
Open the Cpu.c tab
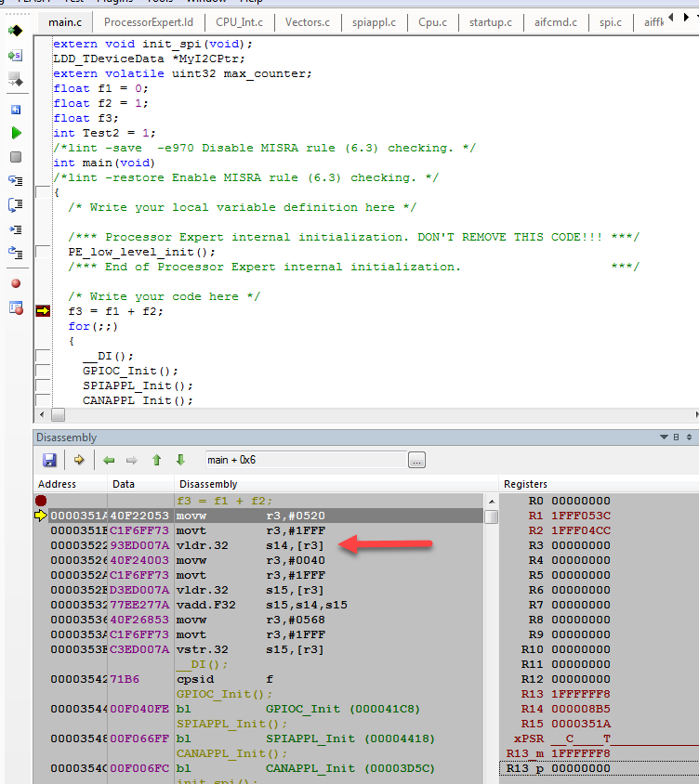click(432, 22)
